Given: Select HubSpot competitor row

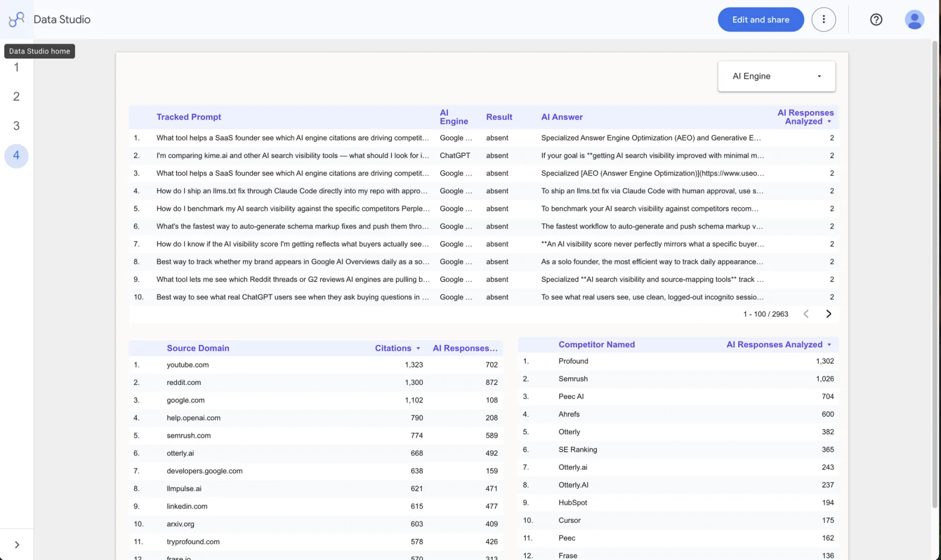Looking at the screenshot, I should click(x=678, y=502).
